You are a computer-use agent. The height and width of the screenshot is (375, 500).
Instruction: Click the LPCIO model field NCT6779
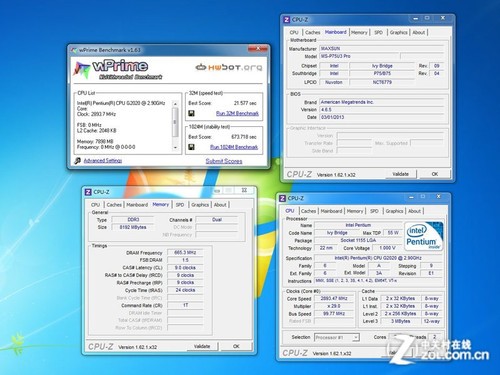coord(382,82)
